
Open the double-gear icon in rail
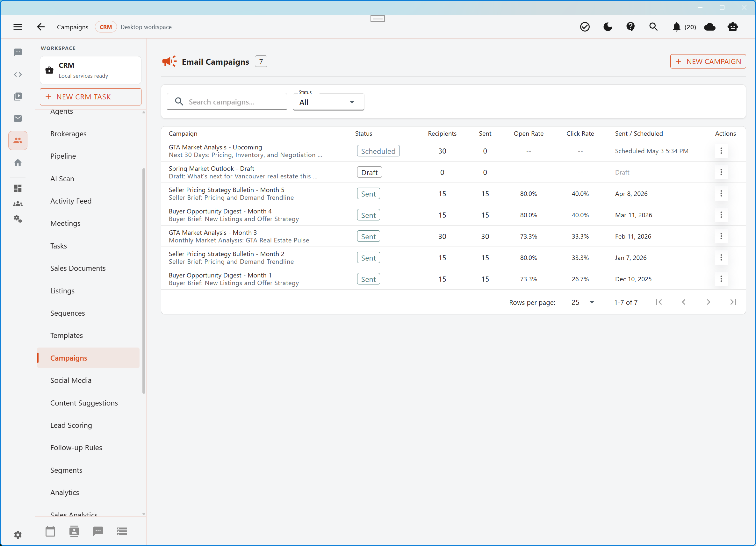coord(18,219)
